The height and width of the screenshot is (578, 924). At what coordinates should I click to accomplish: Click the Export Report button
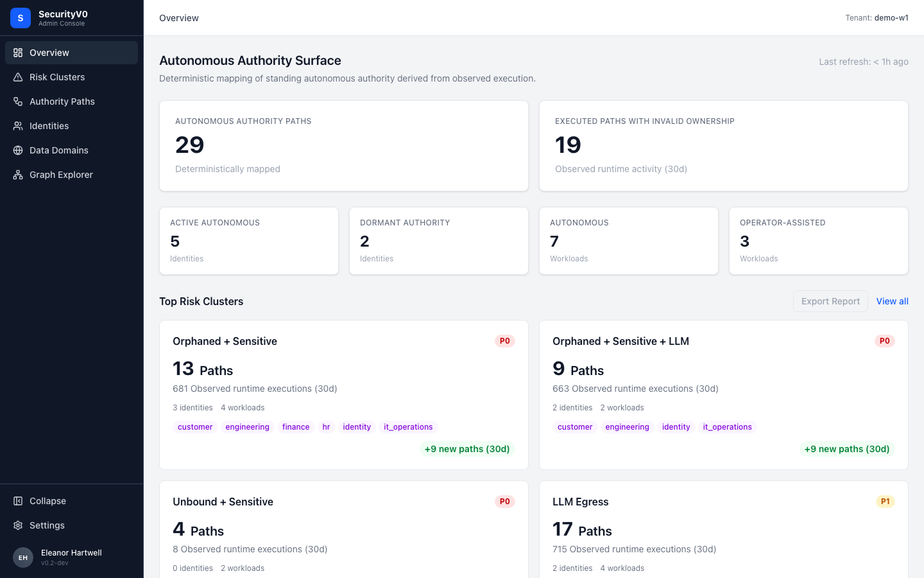(830, 301)
